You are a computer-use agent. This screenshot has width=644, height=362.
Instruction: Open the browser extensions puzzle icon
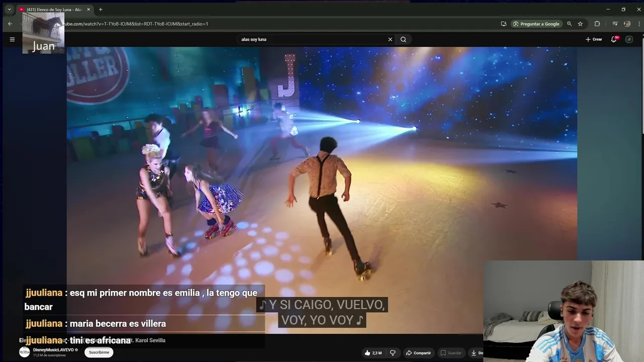(597, 24)
